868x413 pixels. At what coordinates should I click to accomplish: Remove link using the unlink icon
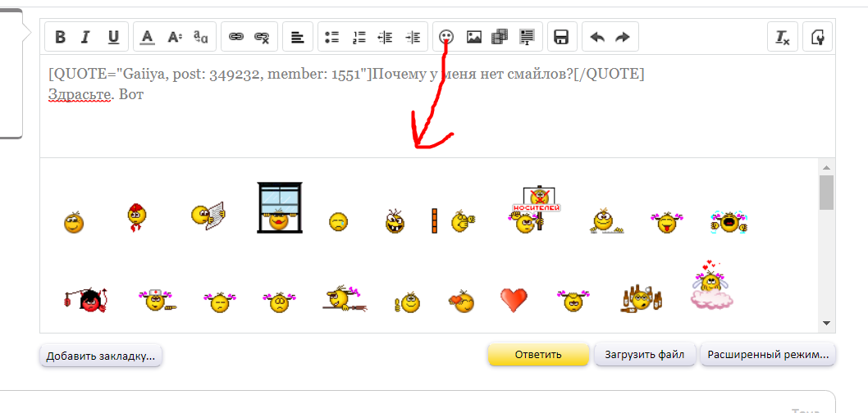point(262,37)
